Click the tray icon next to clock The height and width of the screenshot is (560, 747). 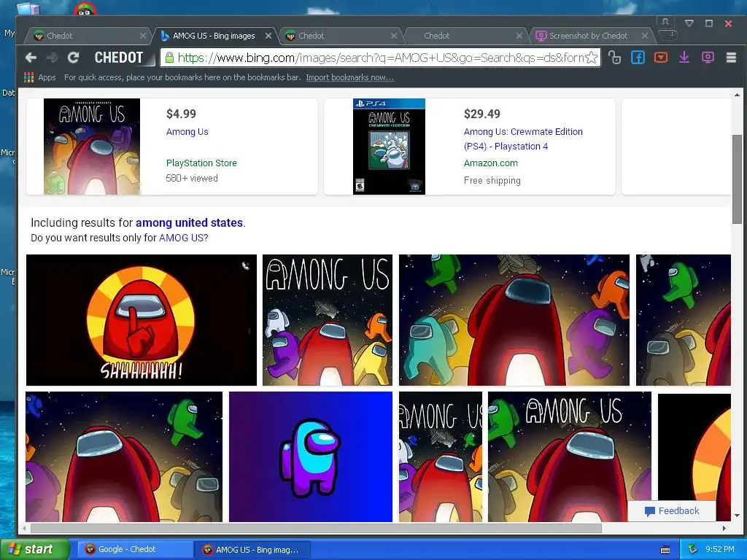point(692,549)
